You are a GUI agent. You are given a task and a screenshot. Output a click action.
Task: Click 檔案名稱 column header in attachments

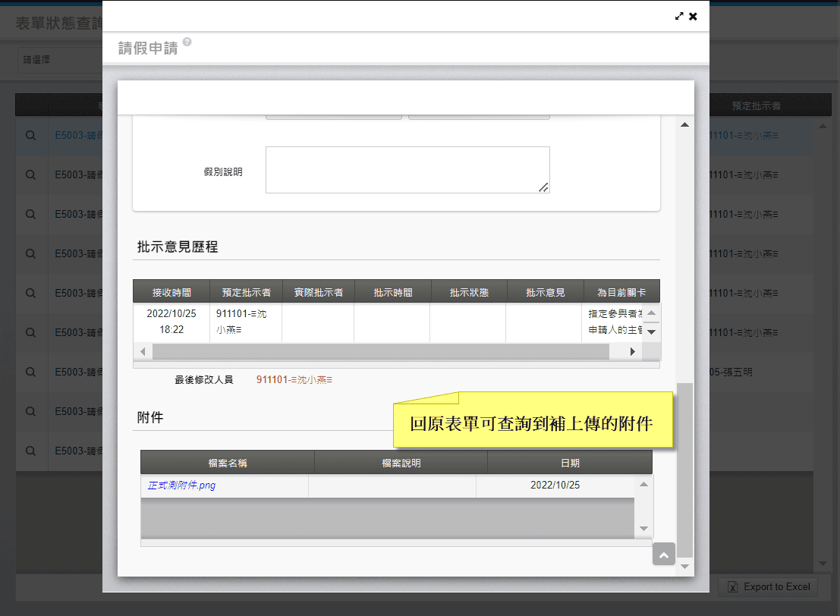(228, 463)
